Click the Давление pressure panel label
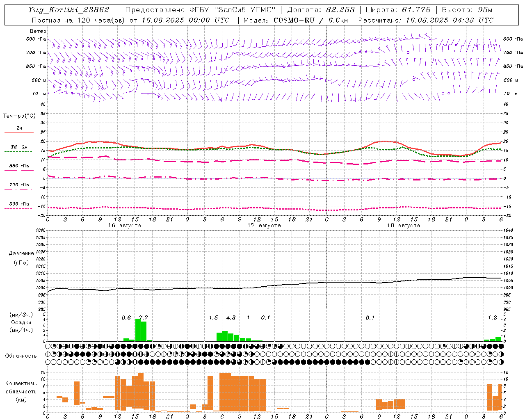525x420 pixels. (21, 253)
